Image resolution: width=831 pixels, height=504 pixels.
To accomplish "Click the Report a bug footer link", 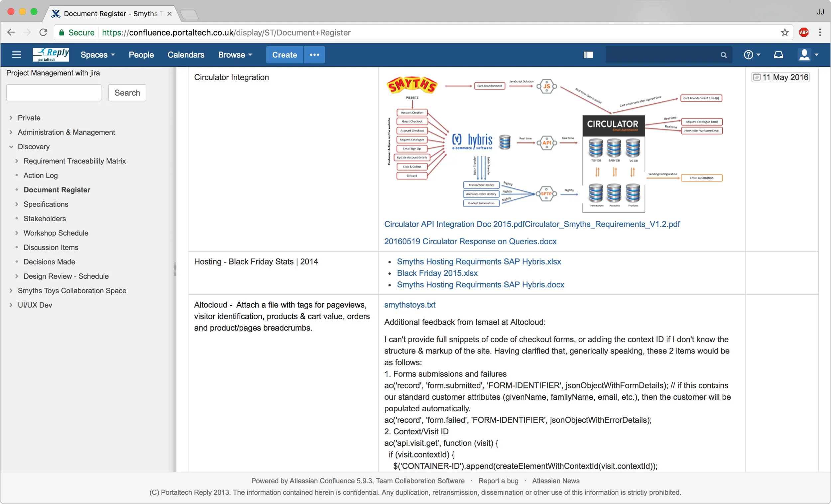I will [498, 481].
